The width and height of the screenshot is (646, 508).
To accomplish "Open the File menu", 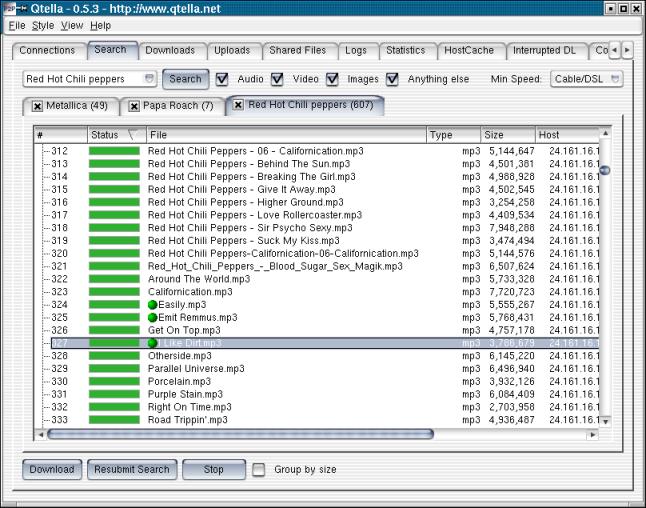I will point(17,26).
